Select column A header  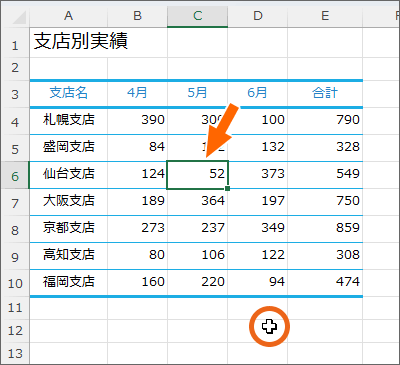click(x=68, y=16)
